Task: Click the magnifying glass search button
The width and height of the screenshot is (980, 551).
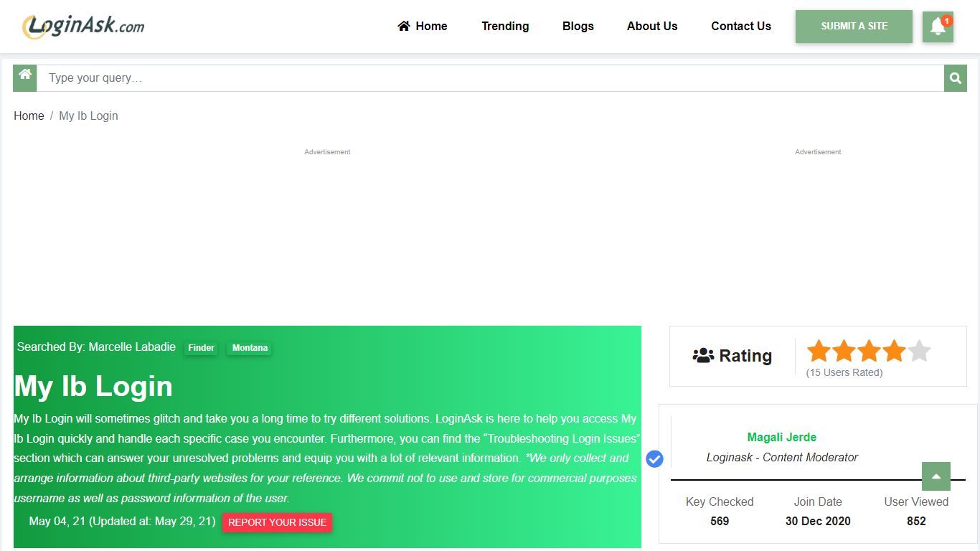Action: pos(955,78)
